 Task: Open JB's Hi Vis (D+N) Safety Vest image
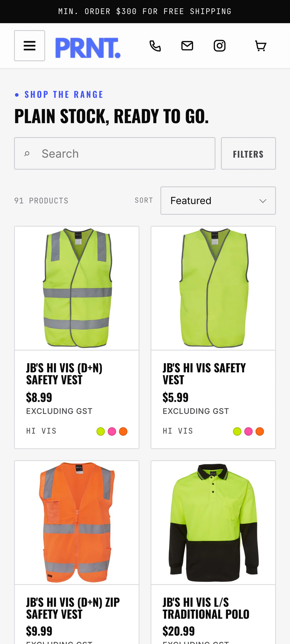(77, 288)
